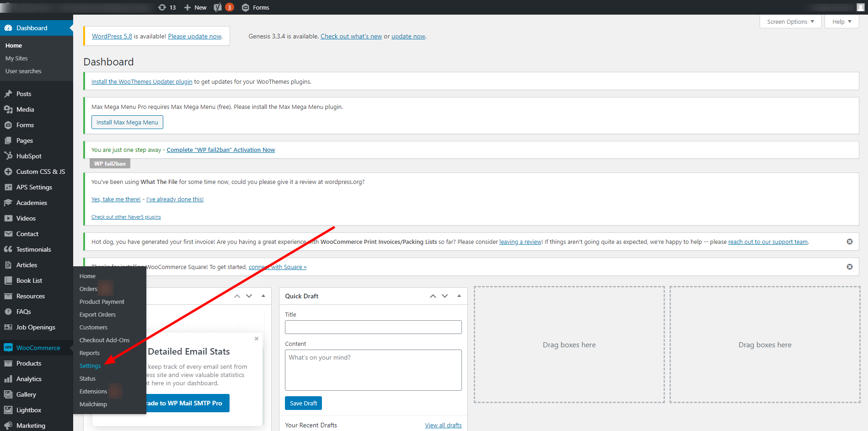Open the 'Please update now' WordPress link
The height and width of the screenshot is (431, 868).
195,36
